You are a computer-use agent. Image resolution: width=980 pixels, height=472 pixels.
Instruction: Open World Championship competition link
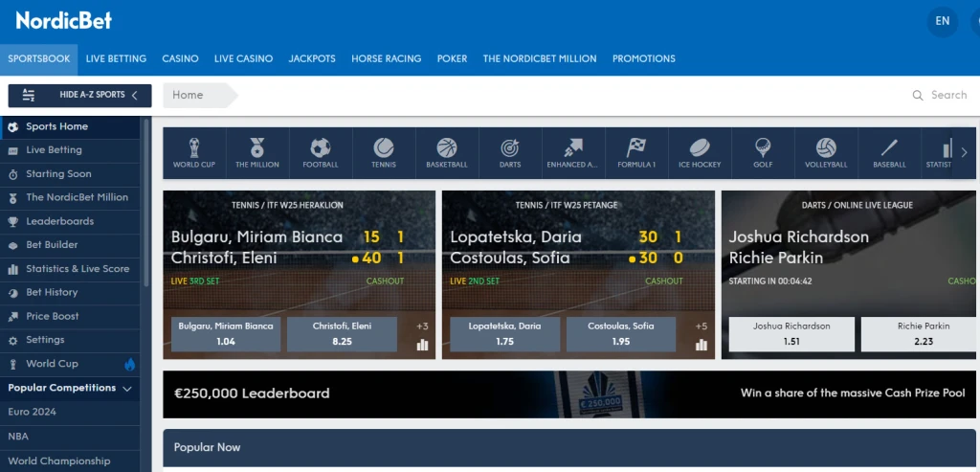point(70,461)
